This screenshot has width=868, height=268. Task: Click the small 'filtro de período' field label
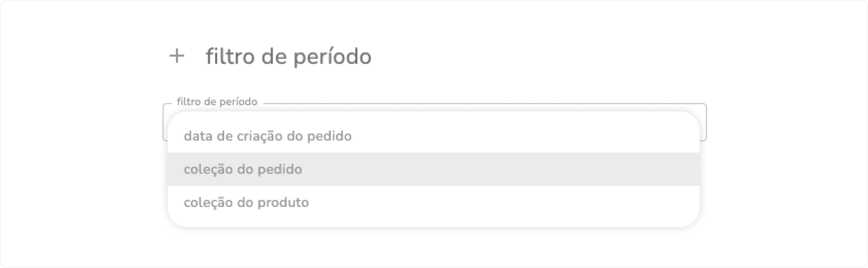[x=217, y=102]
